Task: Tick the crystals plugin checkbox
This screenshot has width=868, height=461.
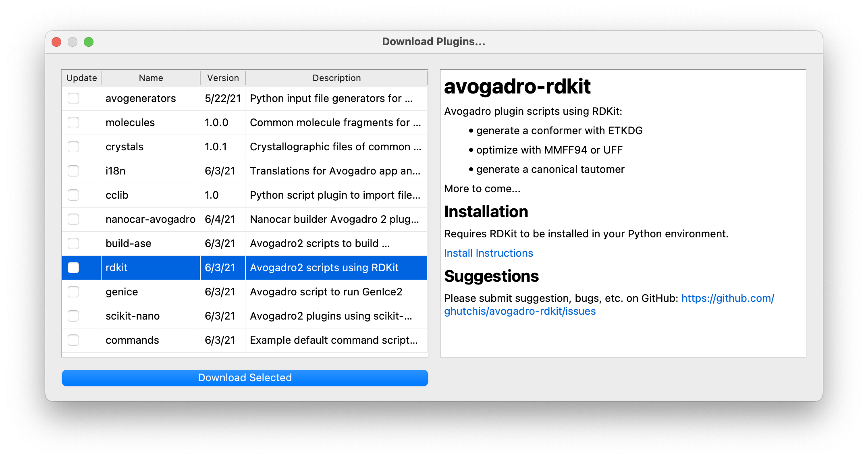Action: click(73, 147)
